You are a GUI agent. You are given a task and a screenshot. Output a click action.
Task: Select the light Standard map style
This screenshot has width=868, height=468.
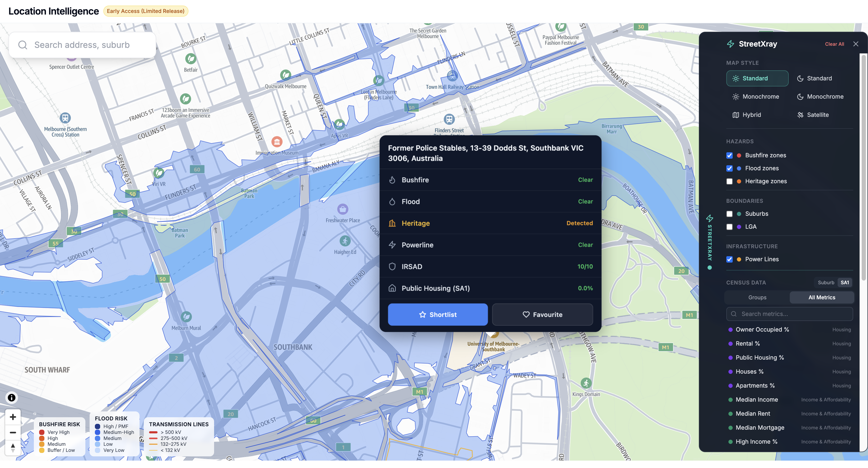pyautogui.click(x=757, y=78)
